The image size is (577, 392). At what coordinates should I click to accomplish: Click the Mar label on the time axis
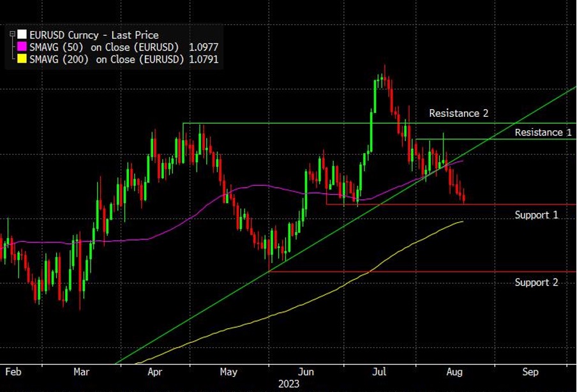click(x=81, y=372)
